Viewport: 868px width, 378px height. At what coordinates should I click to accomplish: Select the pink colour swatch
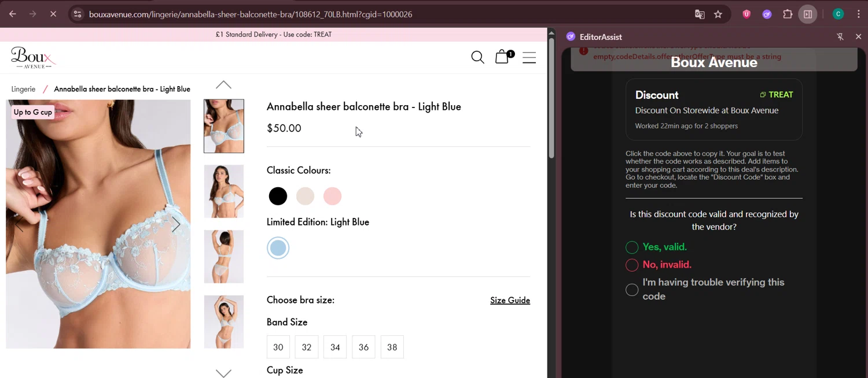tap(332, 196)
